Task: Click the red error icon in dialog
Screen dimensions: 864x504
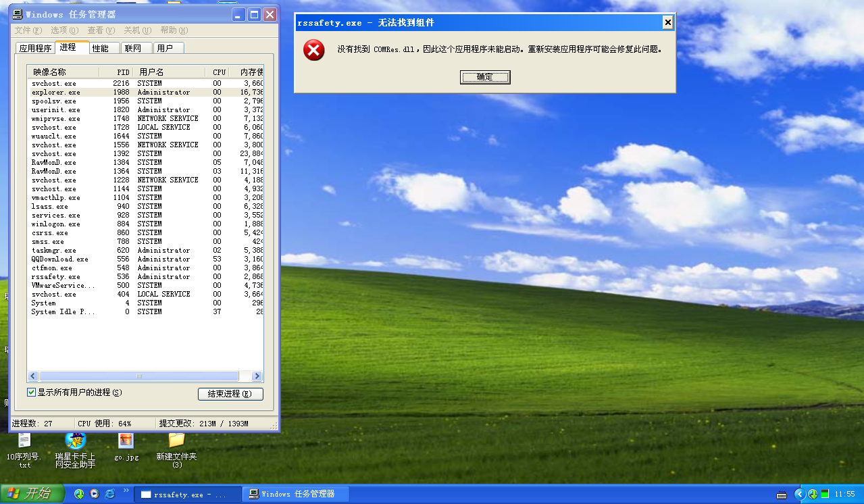Action: coord(314,50)
